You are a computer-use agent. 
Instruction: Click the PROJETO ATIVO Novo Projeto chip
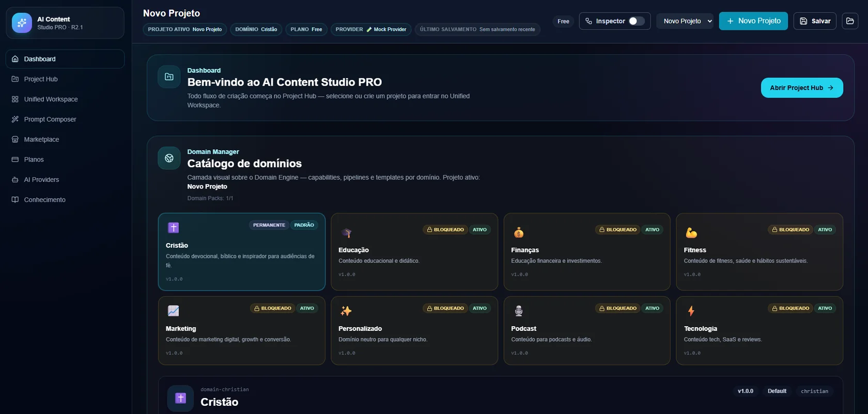[185, 29]
